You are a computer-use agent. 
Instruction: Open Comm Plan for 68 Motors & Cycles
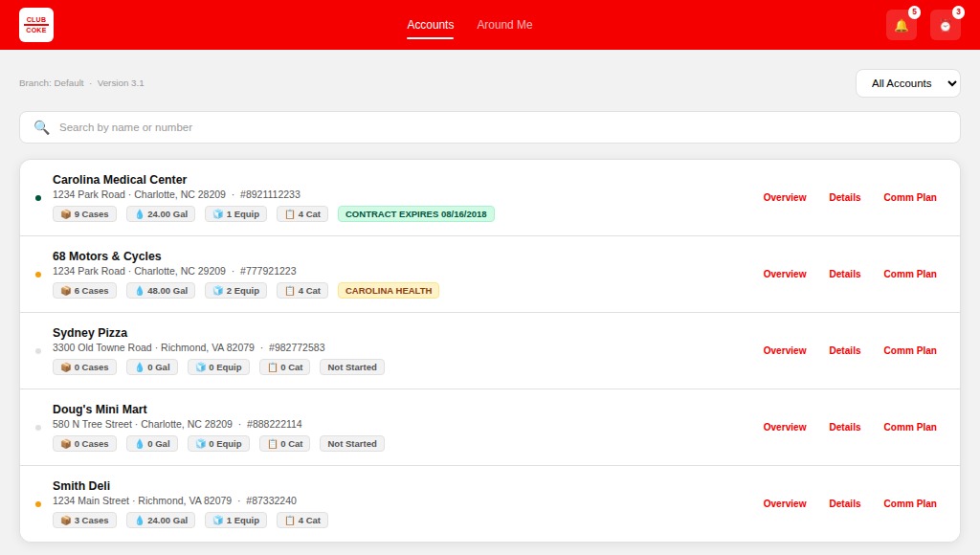pyautogui.click(x=910, y=274)
